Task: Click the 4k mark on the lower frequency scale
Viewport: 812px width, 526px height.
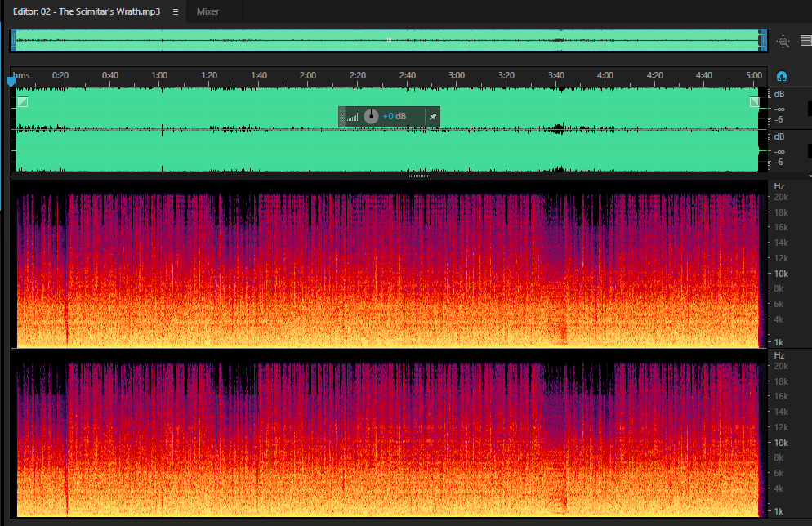Action: pos(779,488)
